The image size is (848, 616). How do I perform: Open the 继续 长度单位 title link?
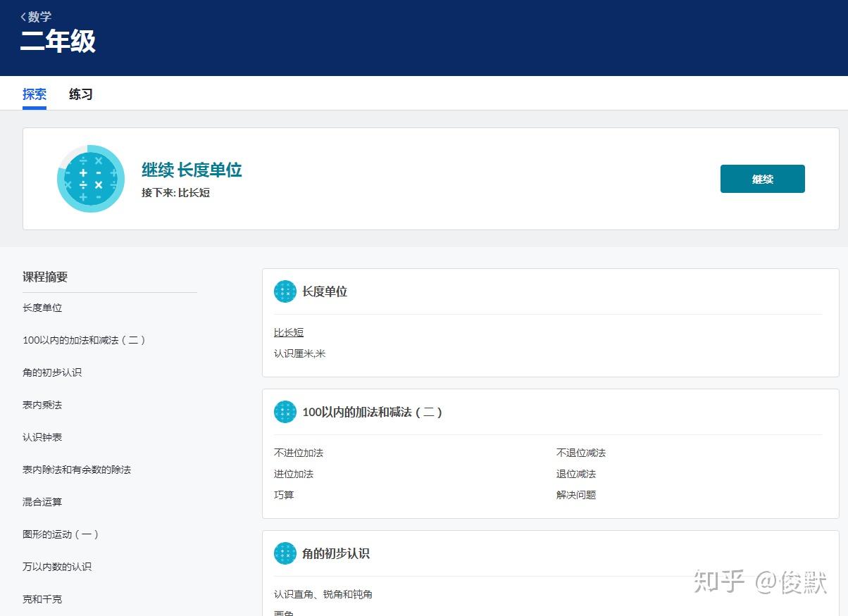coord(192,170)
